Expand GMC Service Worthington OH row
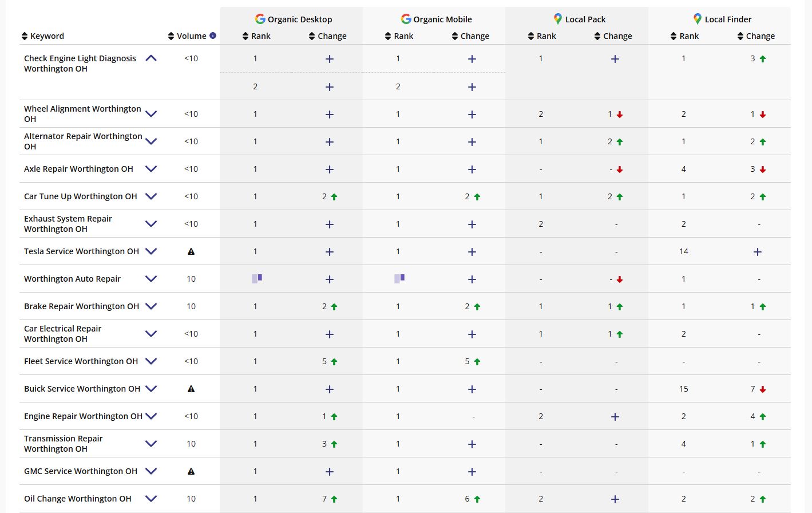This screenshot has width=812, height=513. (151, 471)
